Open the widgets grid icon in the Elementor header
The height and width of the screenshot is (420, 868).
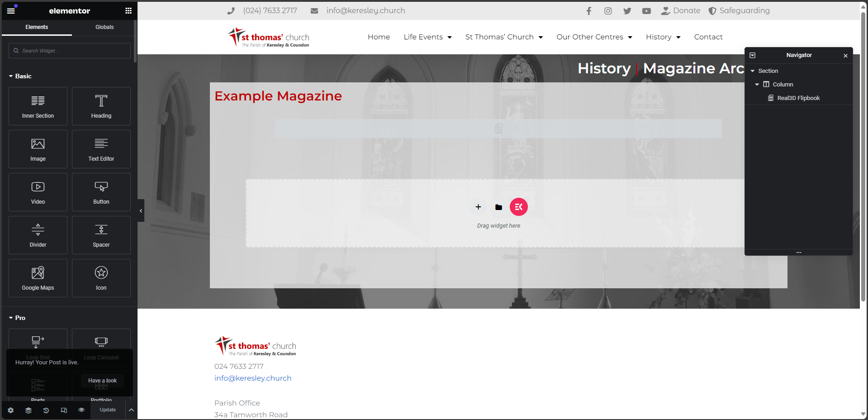coord(128,10)
